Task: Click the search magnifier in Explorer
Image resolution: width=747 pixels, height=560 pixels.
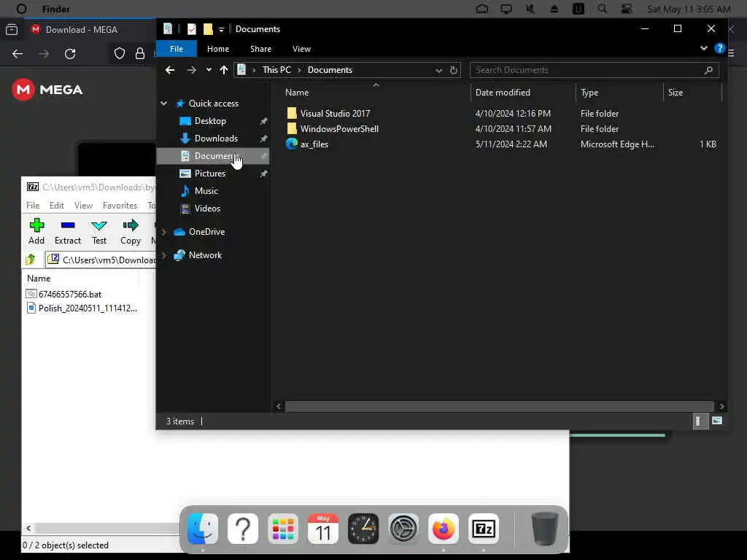Action: pos(708,70)
